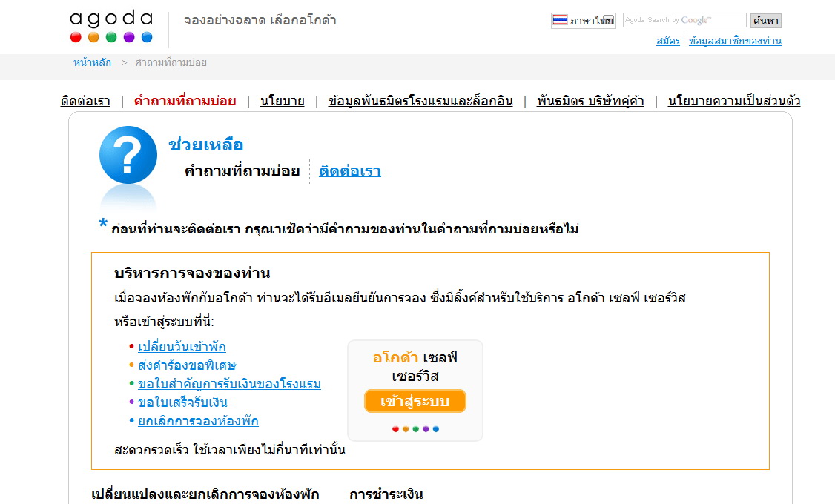Open the สมัคร sign-up link
This screenshot has height=504, width=835.
pyautogui.click(x=668, y=41)
